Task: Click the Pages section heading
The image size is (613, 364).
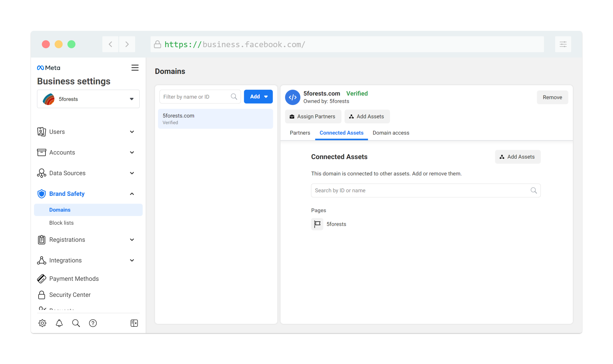Action: (x=318, y=211)
